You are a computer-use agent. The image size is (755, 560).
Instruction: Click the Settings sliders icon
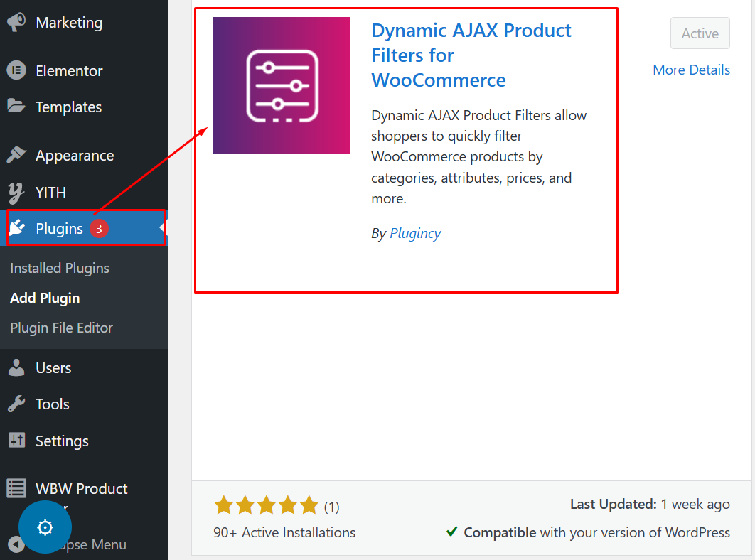16,440
